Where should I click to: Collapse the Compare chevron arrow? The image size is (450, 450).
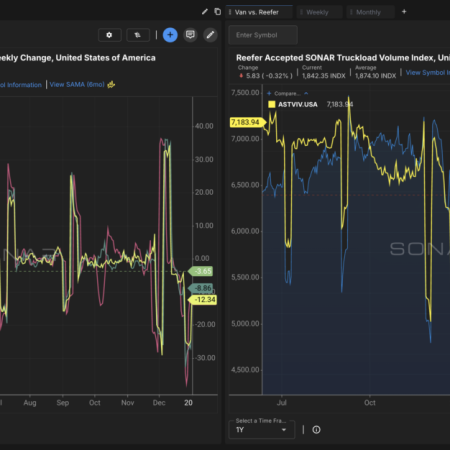coord(306,93)
